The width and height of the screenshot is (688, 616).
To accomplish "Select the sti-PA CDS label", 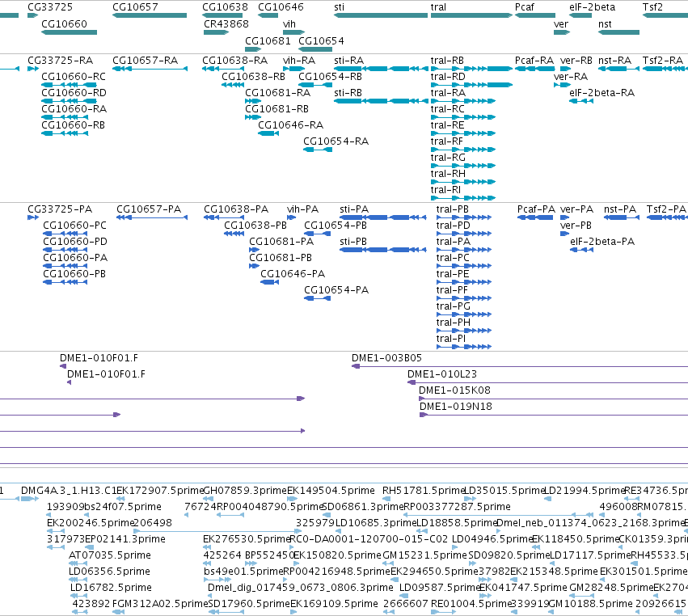I will [x=354, y=209].
